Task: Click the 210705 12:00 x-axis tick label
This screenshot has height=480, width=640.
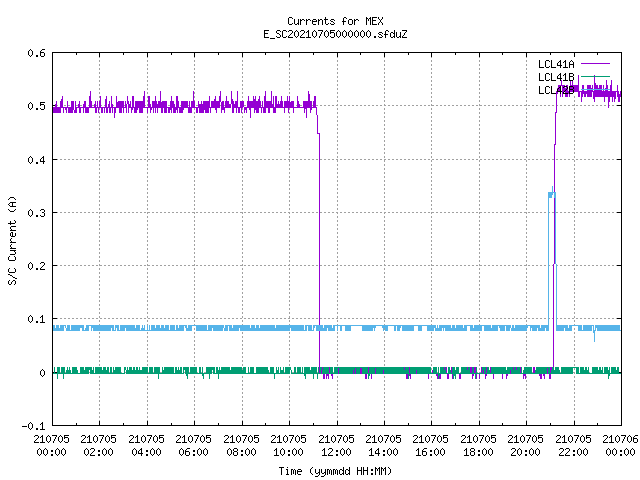Action: [x=336, y=445]
